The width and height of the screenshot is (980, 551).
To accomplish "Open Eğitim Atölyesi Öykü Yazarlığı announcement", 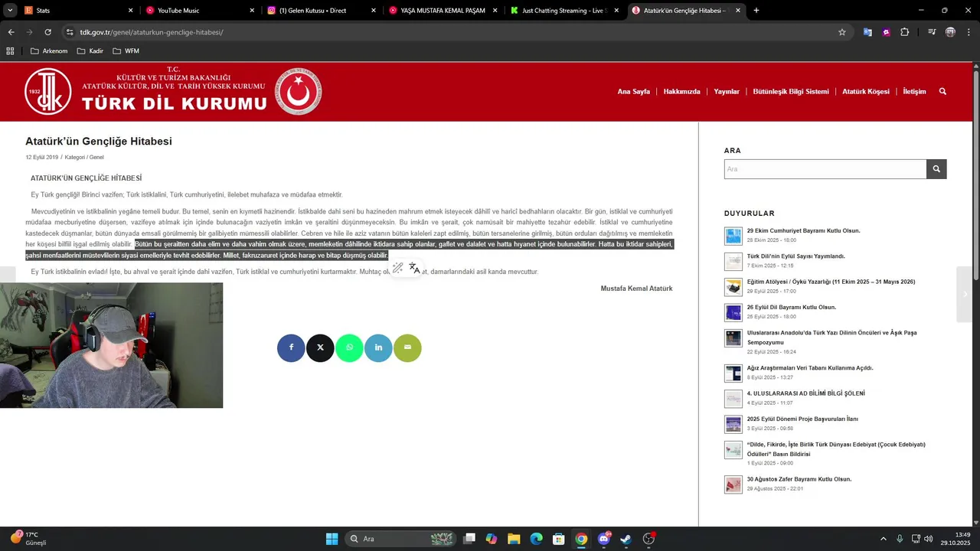I will (831, 282).
